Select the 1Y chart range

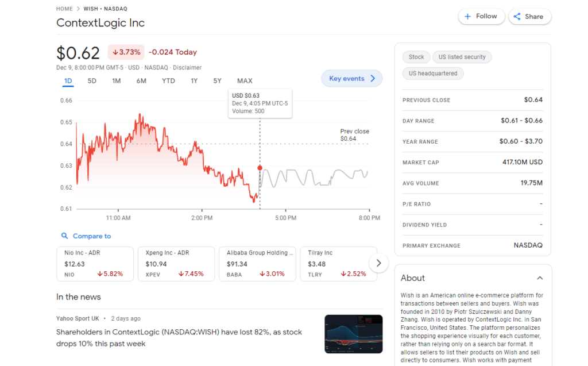[194, 80]
